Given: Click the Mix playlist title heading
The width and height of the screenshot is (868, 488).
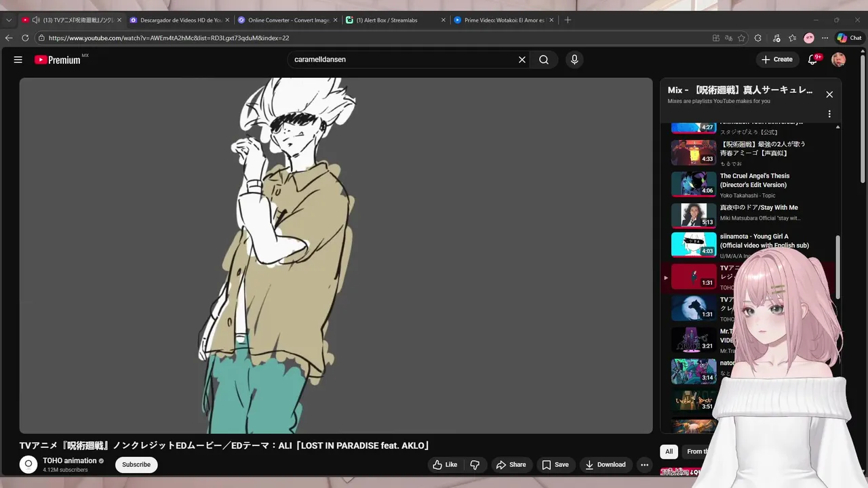Looking at the screenshot, I should tap(740, 89).
